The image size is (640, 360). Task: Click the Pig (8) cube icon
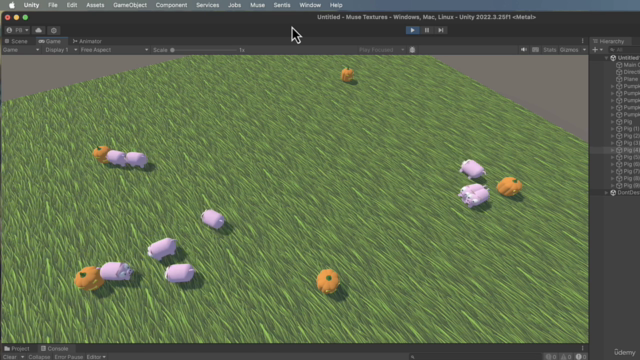coord(619,178)
